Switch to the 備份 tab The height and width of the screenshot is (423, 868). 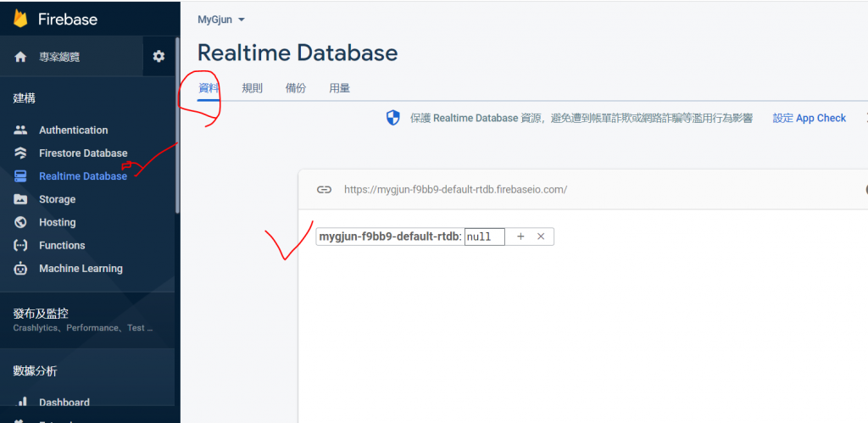coord(296,88)
